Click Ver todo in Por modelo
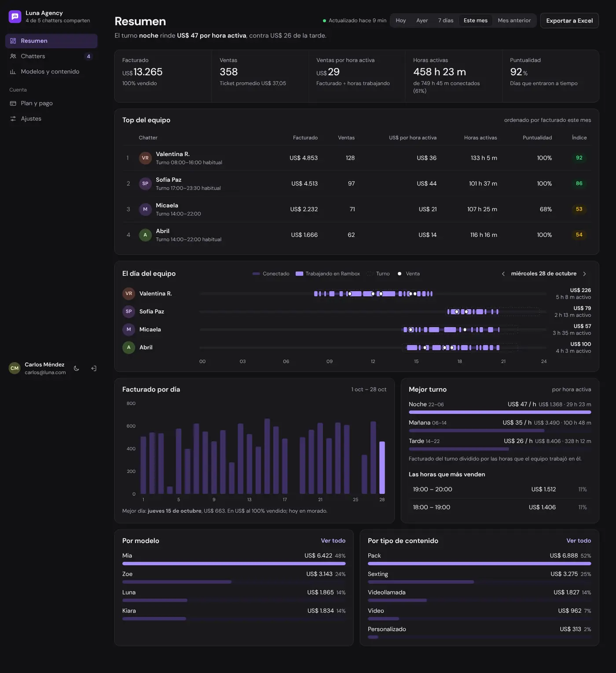 (333, 541)
